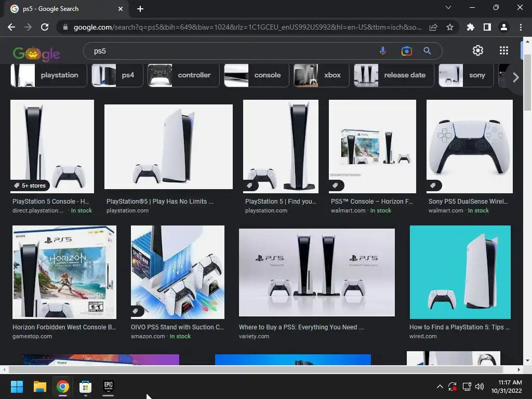The height and width of the screenshot is (399, 532).
Task: Filter results by console chip
Action: point(257,75)
